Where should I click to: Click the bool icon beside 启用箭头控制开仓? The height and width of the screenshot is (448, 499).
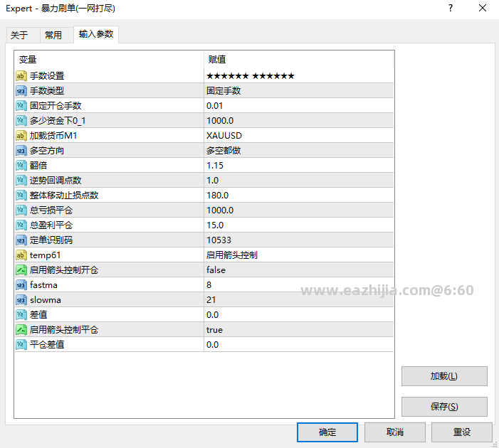(x=21, y=270)
